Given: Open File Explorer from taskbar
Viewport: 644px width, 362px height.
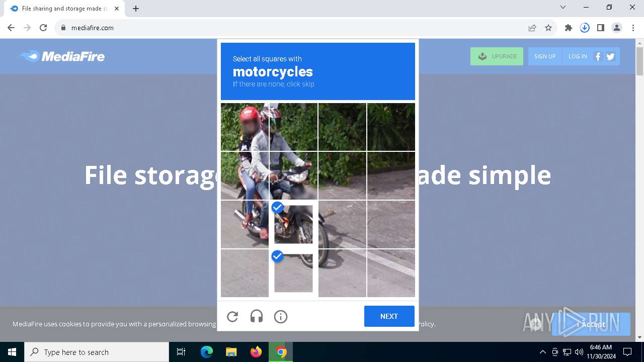Looking at the screenshot, I should coord(231,352).
